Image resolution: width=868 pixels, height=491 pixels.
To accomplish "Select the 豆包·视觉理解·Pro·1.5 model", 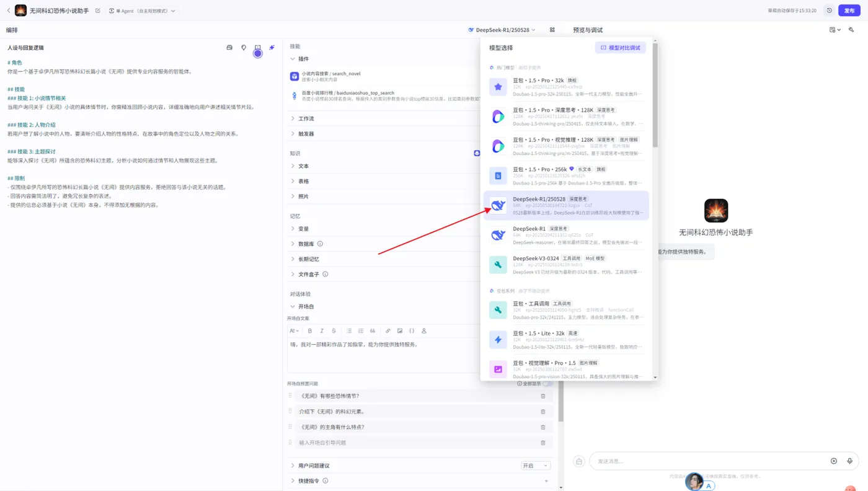I will coord(565,369).
